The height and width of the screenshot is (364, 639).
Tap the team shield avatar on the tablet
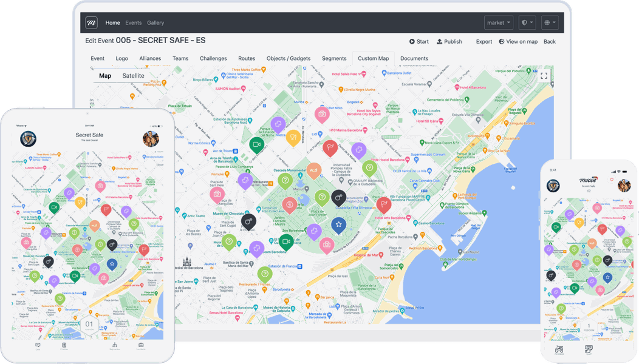[x=28, y=138]
